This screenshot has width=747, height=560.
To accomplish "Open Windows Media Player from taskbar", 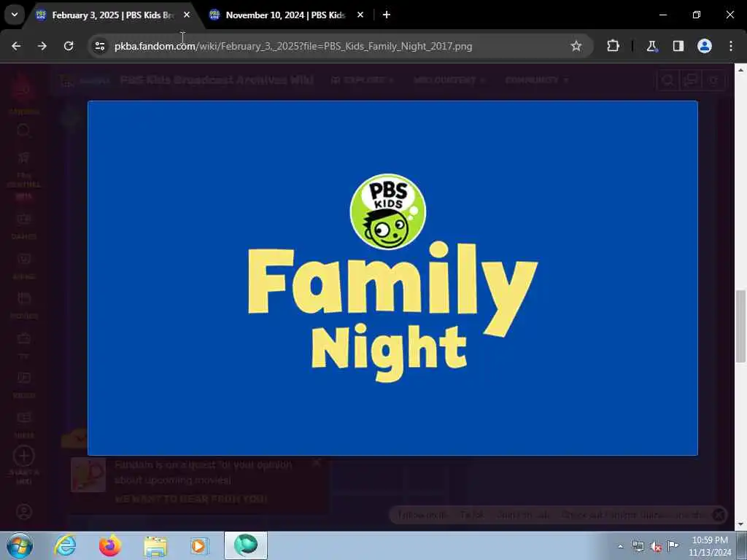I will point(199,545).
